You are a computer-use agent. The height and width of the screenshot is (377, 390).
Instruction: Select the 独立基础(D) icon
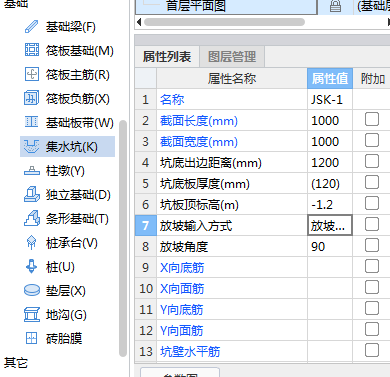point(32,194)
